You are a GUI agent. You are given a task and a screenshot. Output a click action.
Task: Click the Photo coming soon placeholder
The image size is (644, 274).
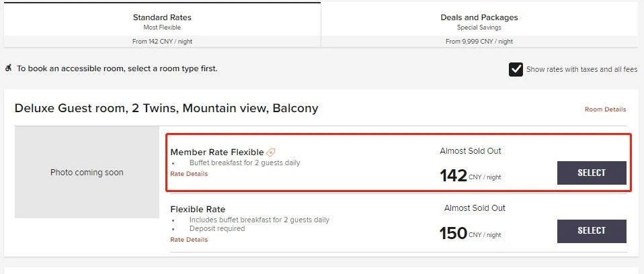coord(87,173)
